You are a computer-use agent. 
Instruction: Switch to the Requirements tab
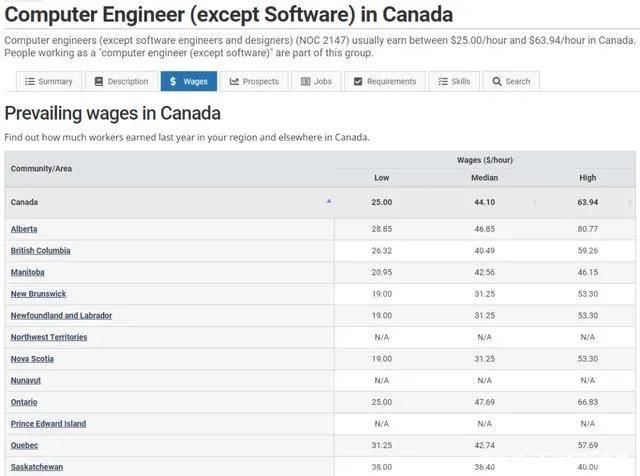(384, 82)
